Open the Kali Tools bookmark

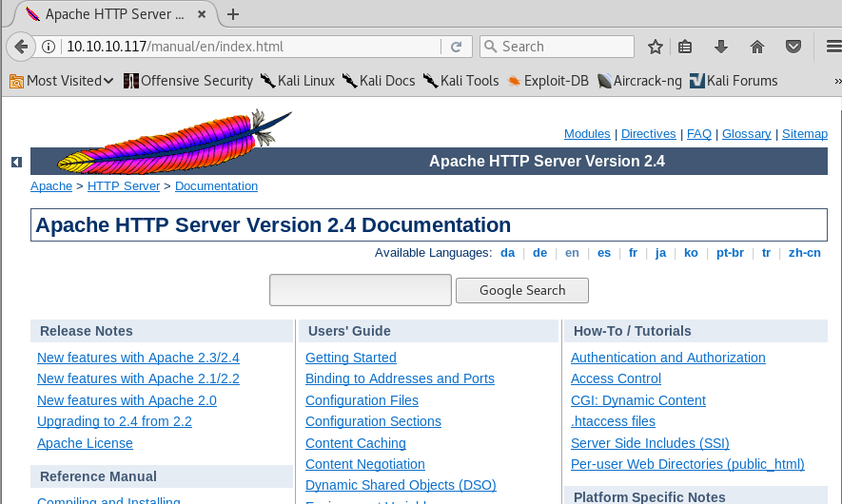coord(461,81)
